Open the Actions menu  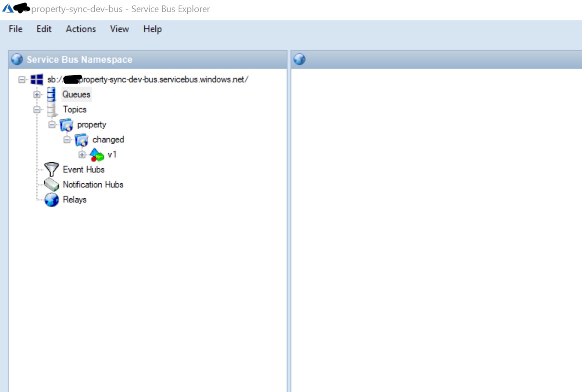[81, 29]
